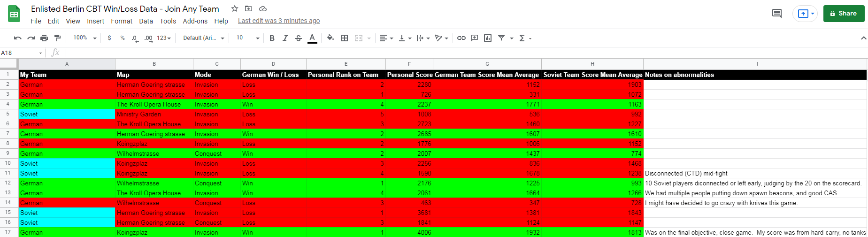This screenshot has width=868, height=237.
Task: Move the document using folder icon
Action: pyautogui.click(x=249, y=9)
